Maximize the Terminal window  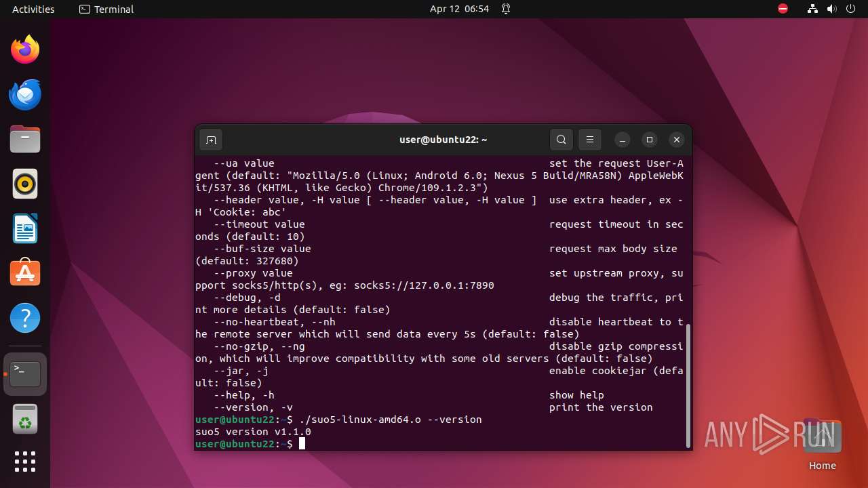[650, 140]
